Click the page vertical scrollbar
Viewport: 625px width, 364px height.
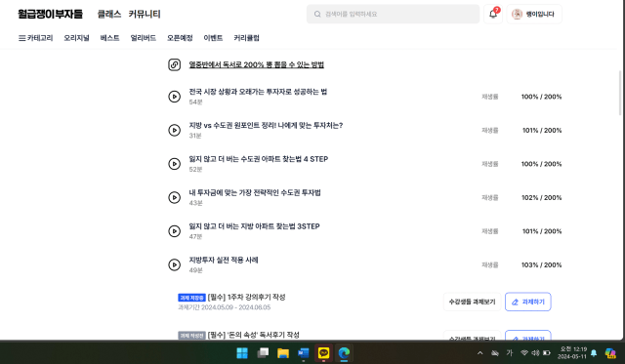pyautogui.click(x=620, y=93)
